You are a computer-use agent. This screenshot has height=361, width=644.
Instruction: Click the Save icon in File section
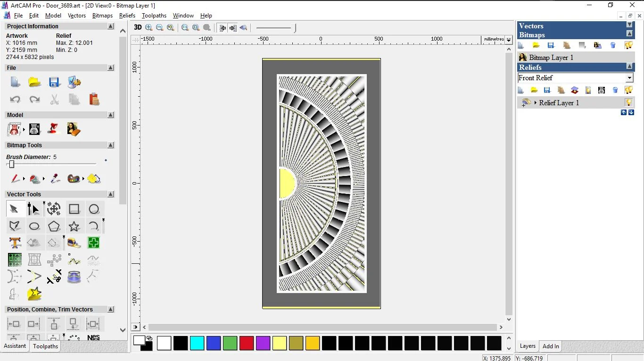point(54,82)
